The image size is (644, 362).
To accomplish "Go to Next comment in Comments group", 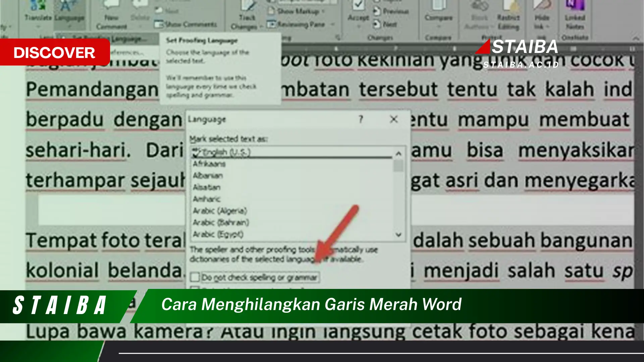I will (168, 11).
